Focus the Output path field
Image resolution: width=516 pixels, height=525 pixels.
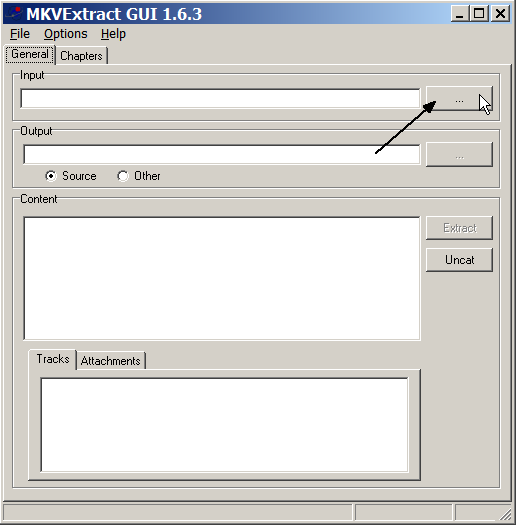point(222,154)
